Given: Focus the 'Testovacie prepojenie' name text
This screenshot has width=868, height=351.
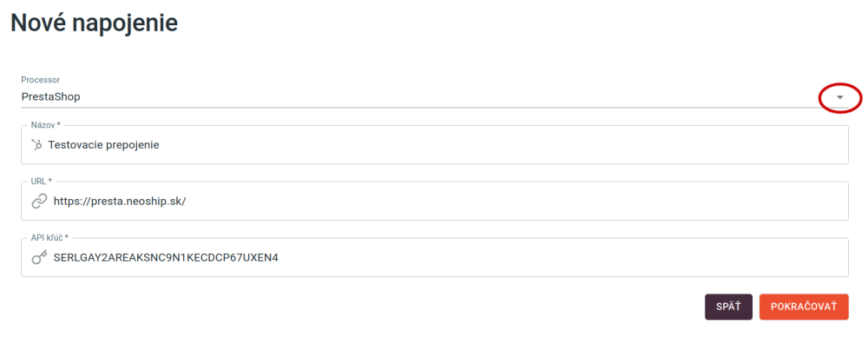Looking at the screenshot, I should pyautogui.click(x=104, y=145).
